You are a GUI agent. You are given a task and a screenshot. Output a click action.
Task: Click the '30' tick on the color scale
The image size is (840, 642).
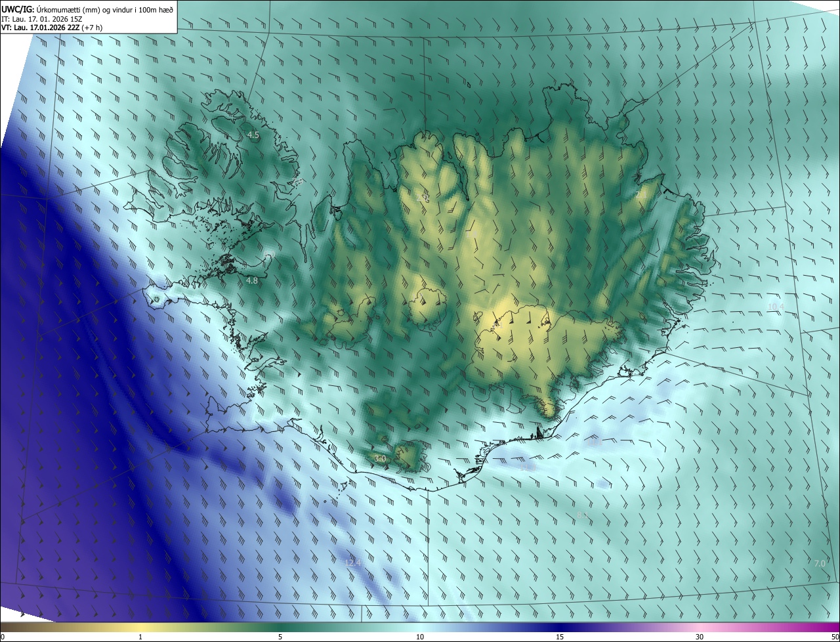point(700,637)
